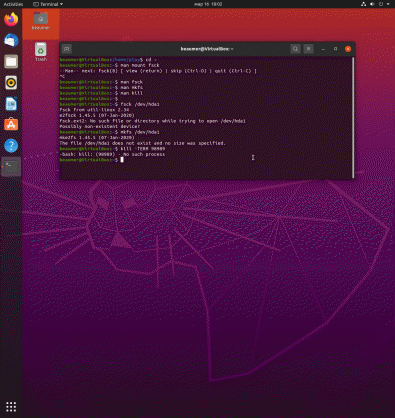395x418 pixels.
Task: Open the terminal search button
Action: coord(295,49)
